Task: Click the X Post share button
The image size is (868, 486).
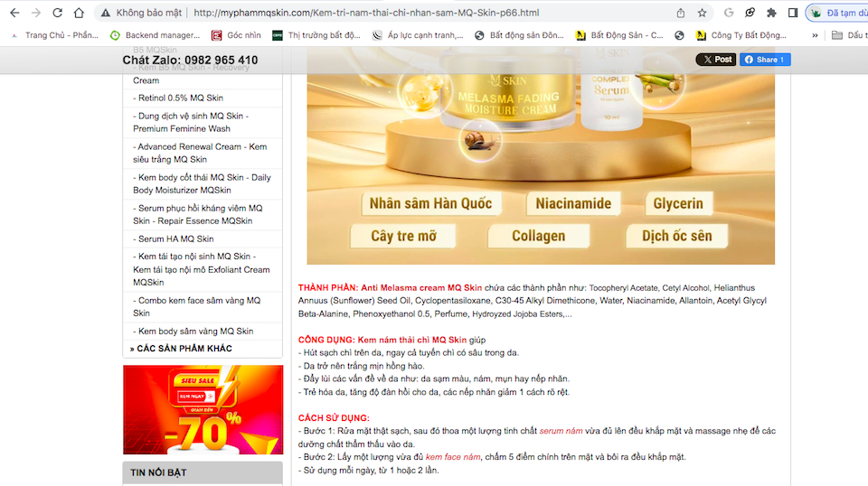Action: pyautogui.click(x=716, y=59)
